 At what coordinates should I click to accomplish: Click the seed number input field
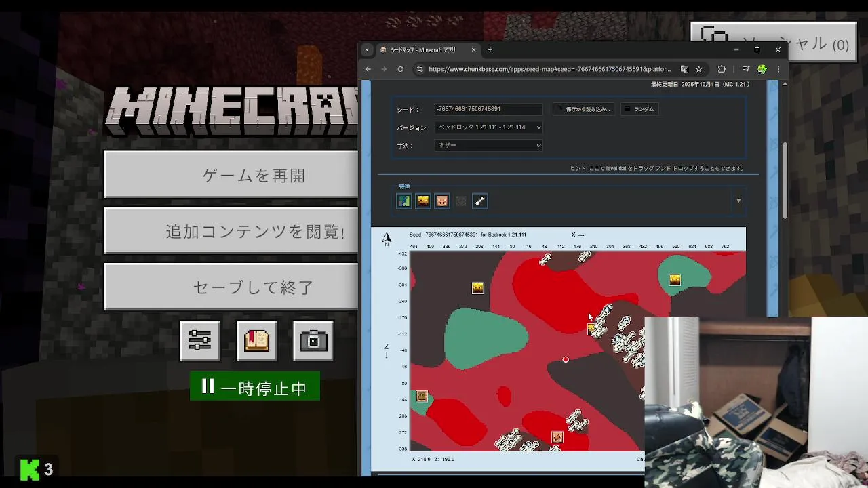pyautogui.click(x=489, y=109)
